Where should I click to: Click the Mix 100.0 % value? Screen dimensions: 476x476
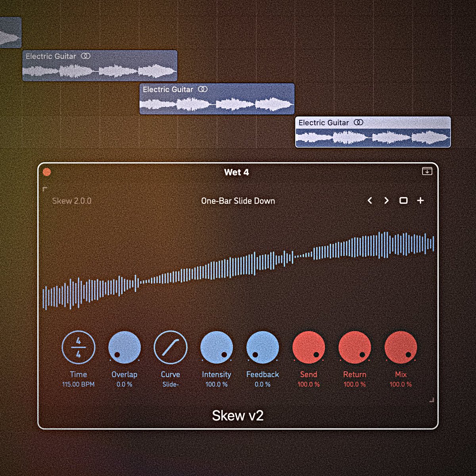pyautogui.click(x=401, y=384)
